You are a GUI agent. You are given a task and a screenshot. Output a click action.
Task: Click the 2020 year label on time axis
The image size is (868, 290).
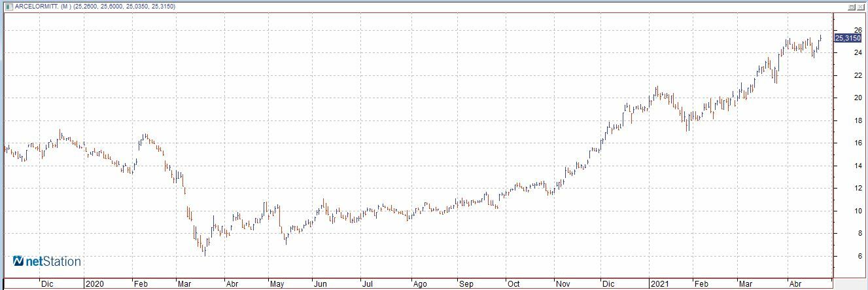tap(95, 285)
